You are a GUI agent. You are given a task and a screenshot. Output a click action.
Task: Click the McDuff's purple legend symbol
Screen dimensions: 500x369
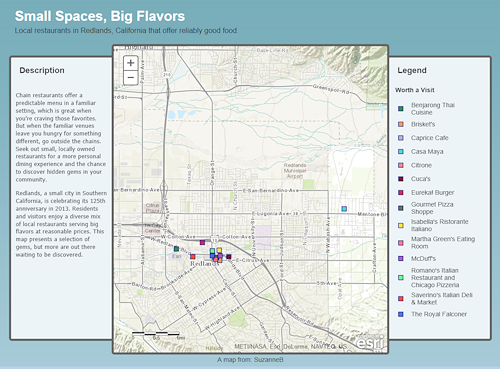coord(401,258)
